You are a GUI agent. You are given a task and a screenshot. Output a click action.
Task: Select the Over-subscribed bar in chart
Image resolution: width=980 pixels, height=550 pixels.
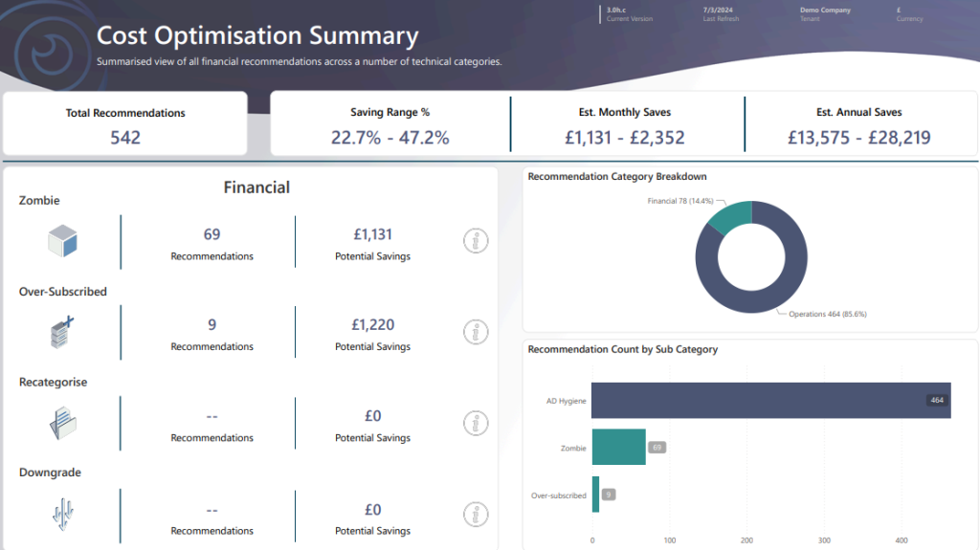(595, 495)
